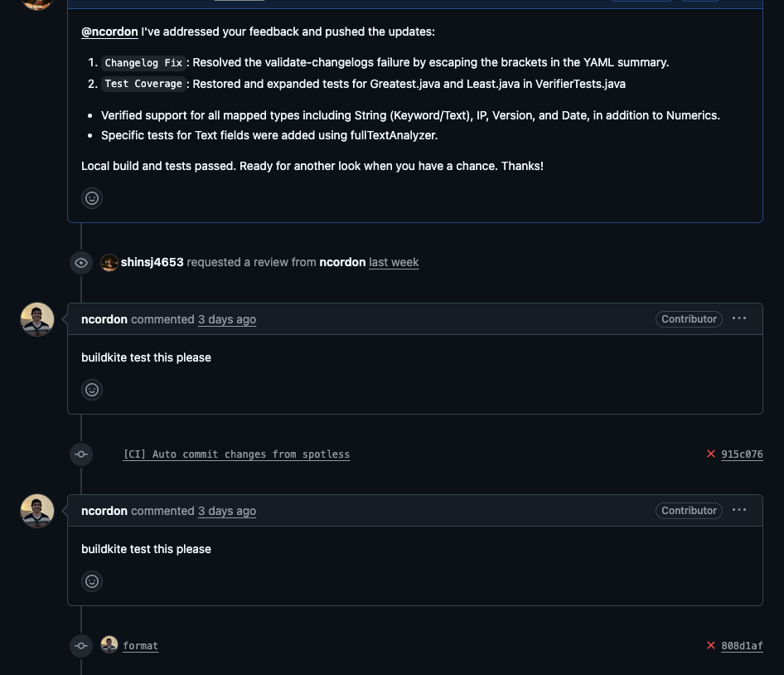Viewport: 784px width, 675px height.
Task: Click 'last week' review request timestamp
Action: click(x=394, y=262)
